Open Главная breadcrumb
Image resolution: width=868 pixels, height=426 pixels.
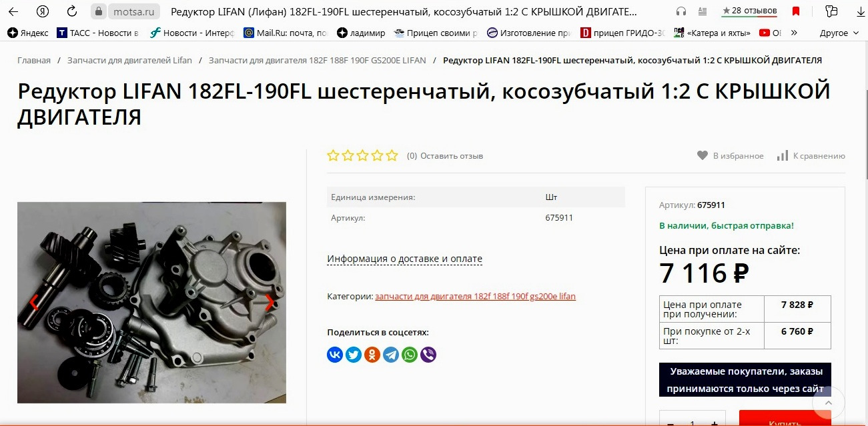[x=34, y=60]
